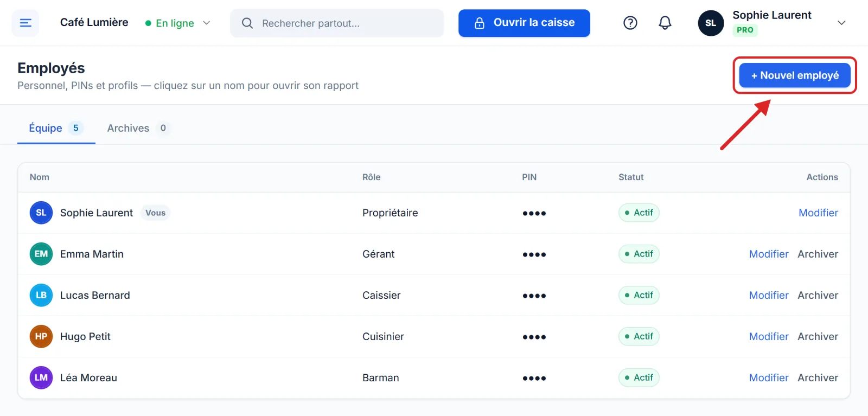Click Sophie Laurent's SL avatar in table

41,213
